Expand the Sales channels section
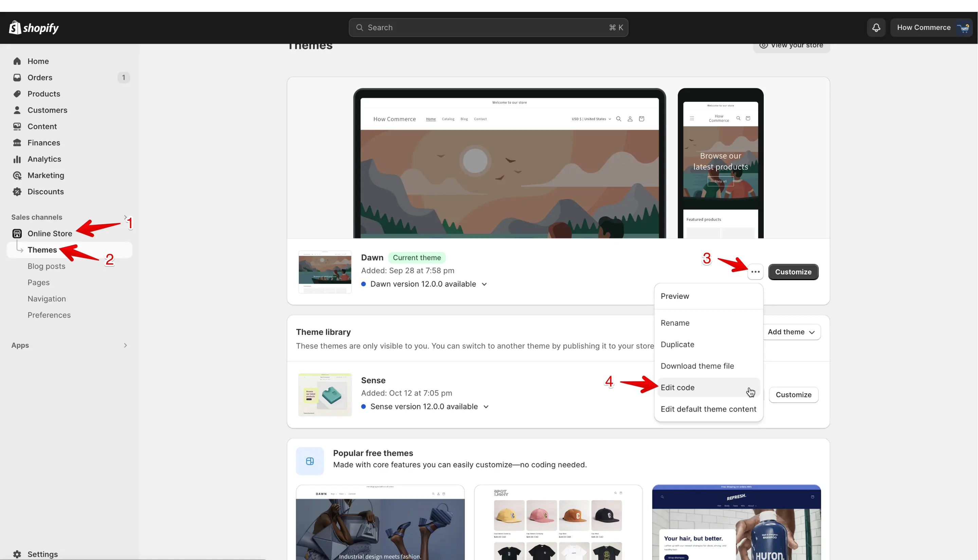Image resolution: width=978 pixels, height=560 pixels. point(125,217)
